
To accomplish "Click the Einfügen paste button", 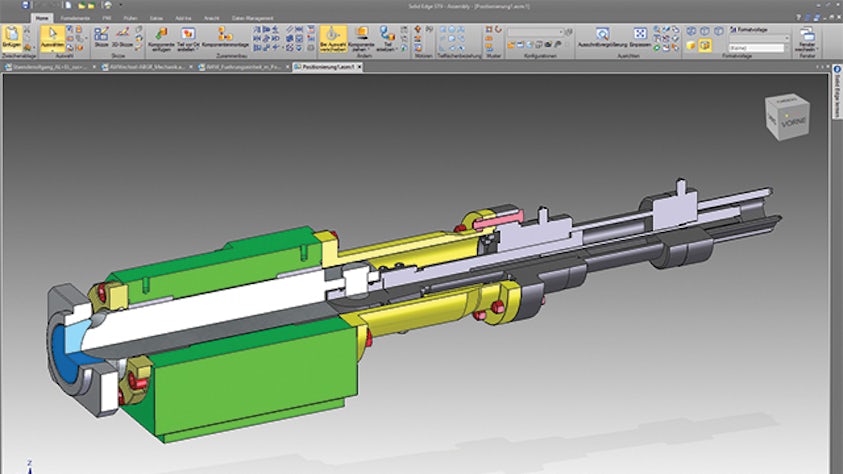I will click(11, 37).
